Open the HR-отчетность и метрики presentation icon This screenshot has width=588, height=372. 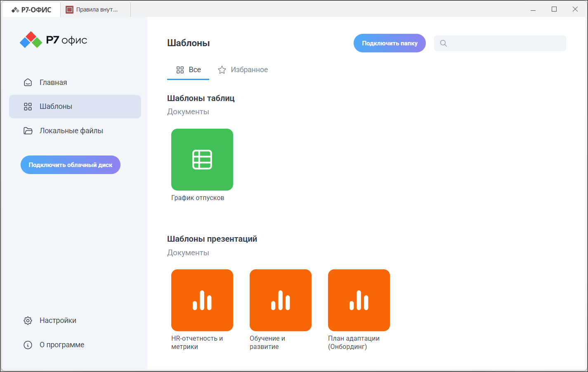click(x=202, y=300)
